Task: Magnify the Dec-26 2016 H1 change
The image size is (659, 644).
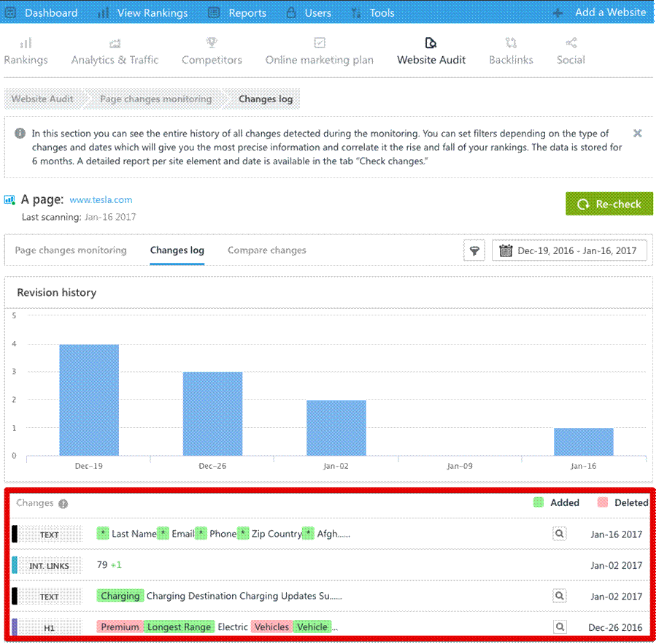Action: pos(559,626)
